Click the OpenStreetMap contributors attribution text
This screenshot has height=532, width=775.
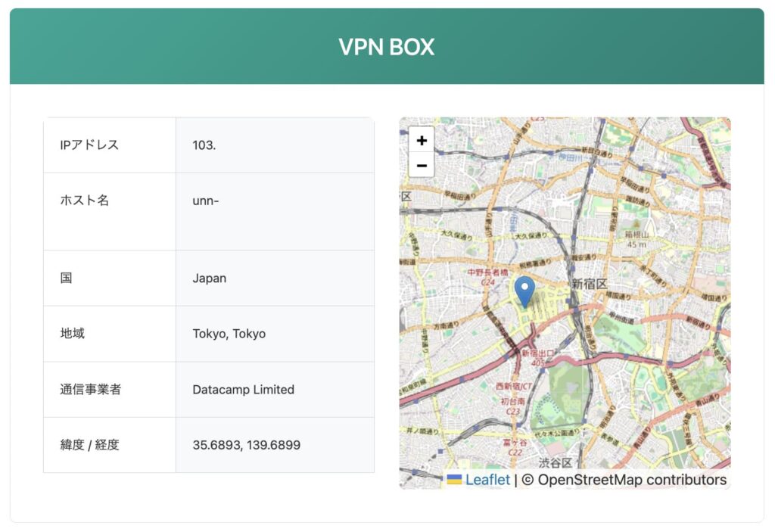[x=624, y=480]
